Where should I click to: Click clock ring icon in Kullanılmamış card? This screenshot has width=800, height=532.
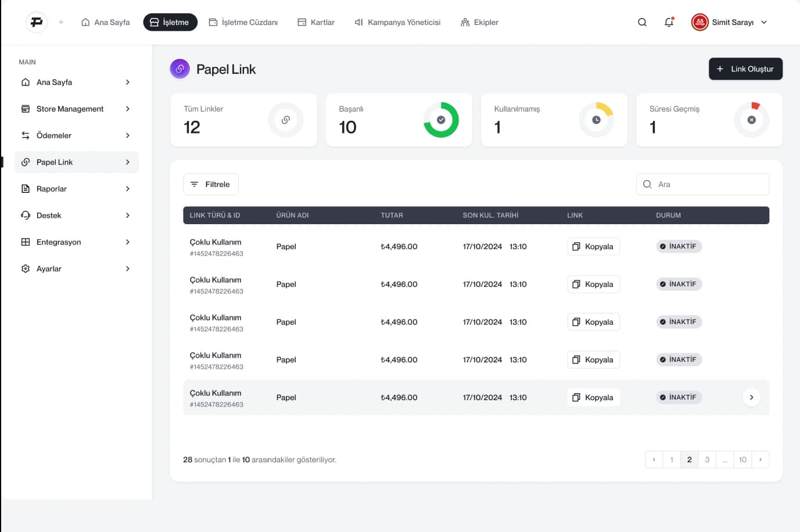click(596, 120)
